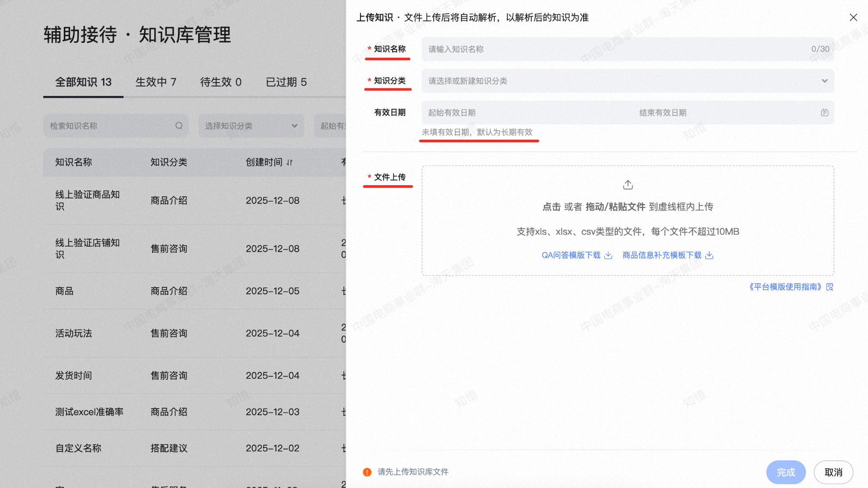Switch to the 全部知识 13 tab

[x=83, y=82]
